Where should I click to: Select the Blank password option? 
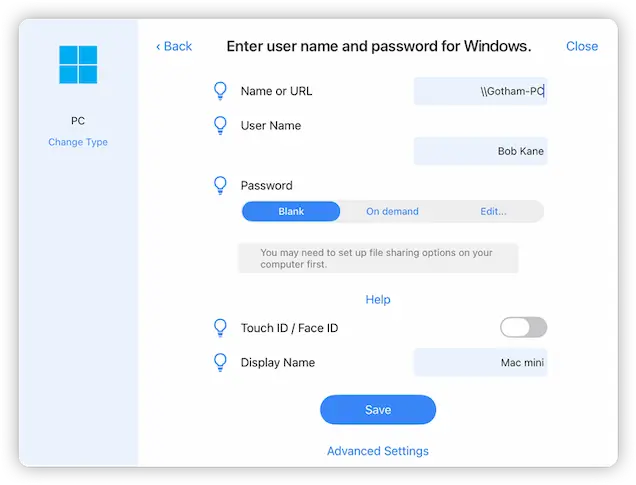point(291,211)
